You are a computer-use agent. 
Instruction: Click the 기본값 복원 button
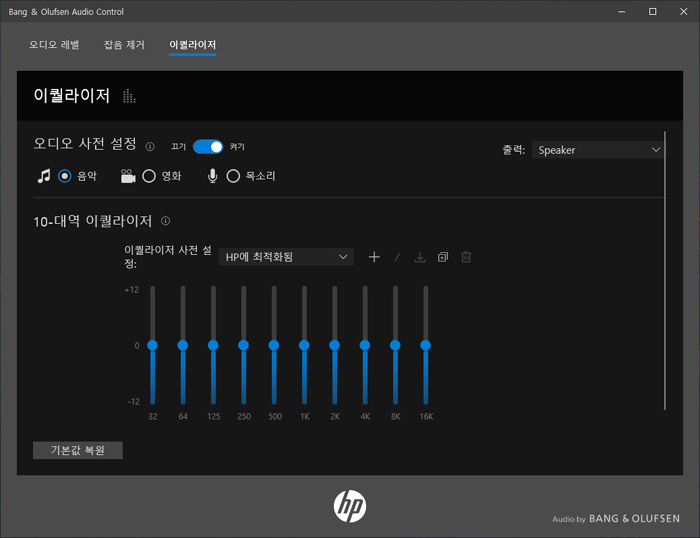(x=78, y=450)
